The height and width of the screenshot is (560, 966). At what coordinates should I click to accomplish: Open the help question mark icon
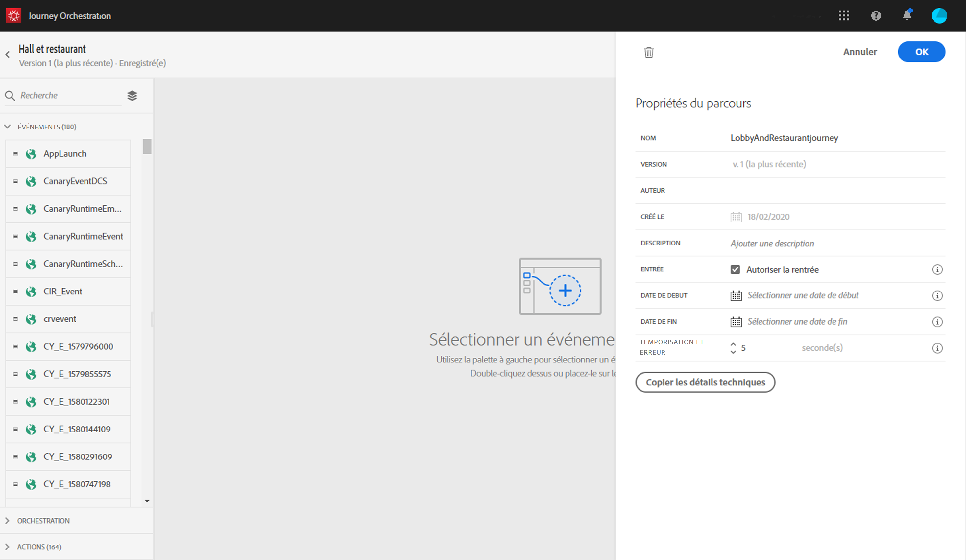point(876,16)
